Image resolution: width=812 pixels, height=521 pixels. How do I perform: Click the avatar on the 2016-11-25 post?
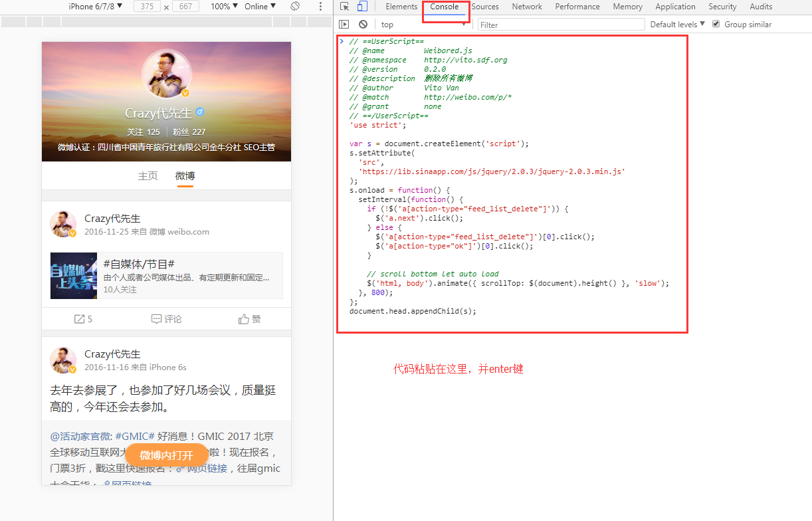pos(63,225)
